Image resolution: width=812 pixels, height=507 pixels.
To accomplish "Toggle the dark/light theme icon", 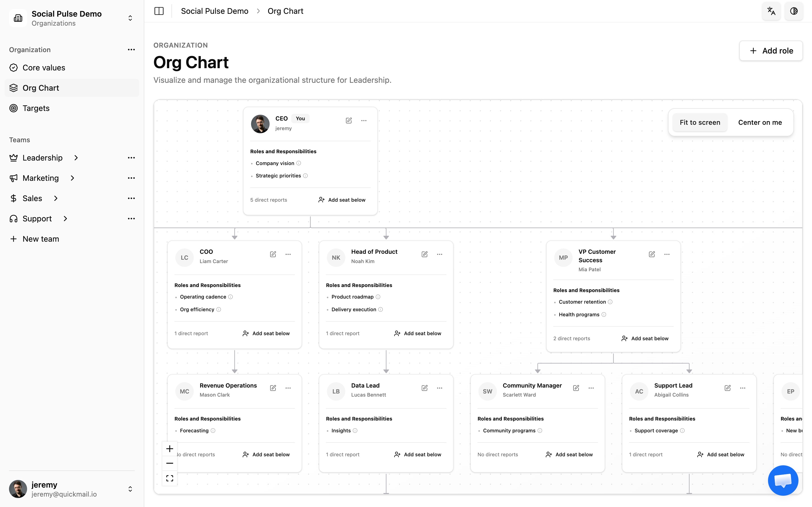I will pos(794,11).
